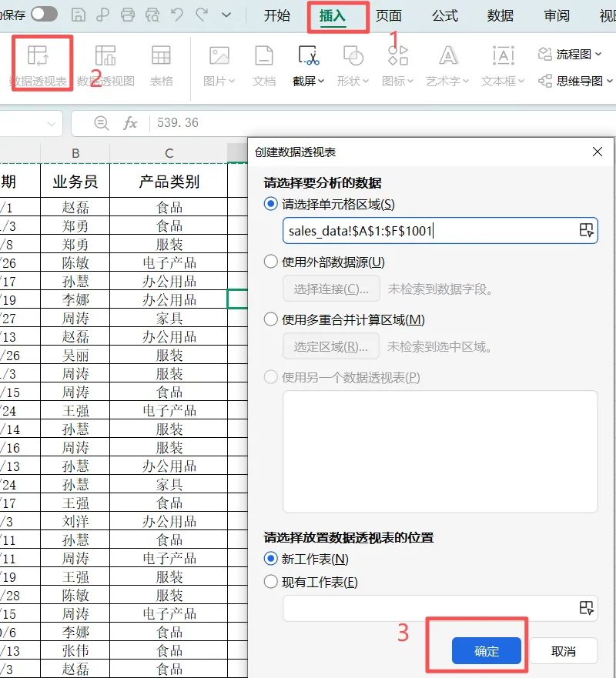Open the 艺术字 WordArt dropdown
The image size is (616, 678).
[x=447, y=65]
